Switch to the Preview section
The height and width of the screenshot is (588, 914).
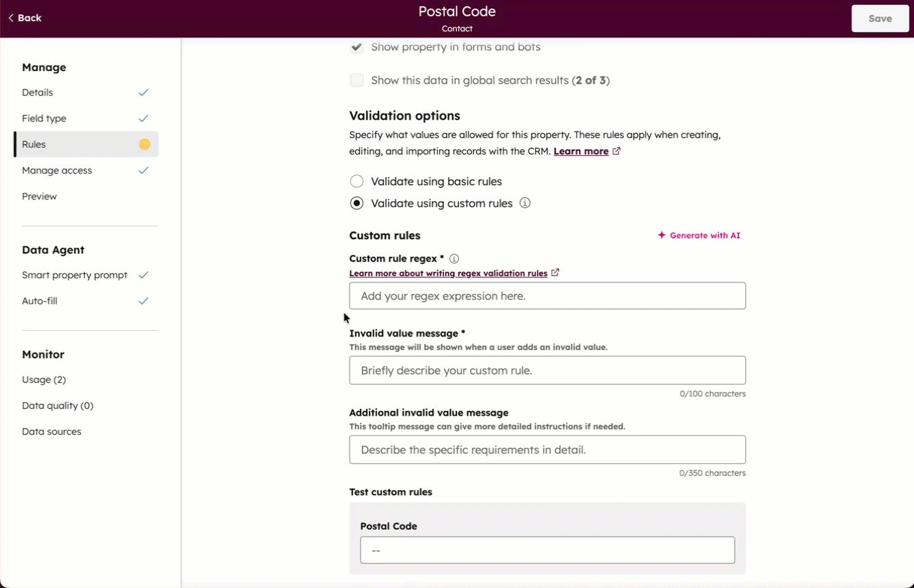tap(39, 196)
